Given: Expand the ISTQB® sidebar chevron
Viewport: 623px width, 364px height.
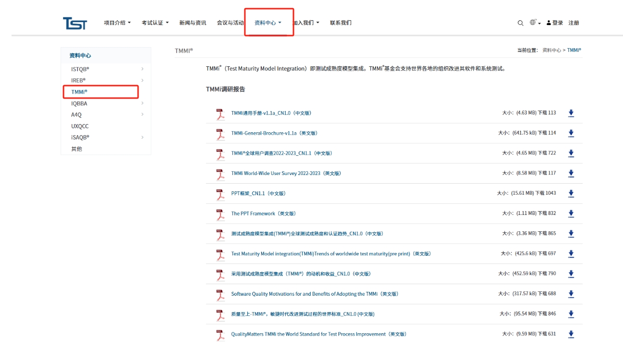Looking at the screenshot, I should 142,69.
